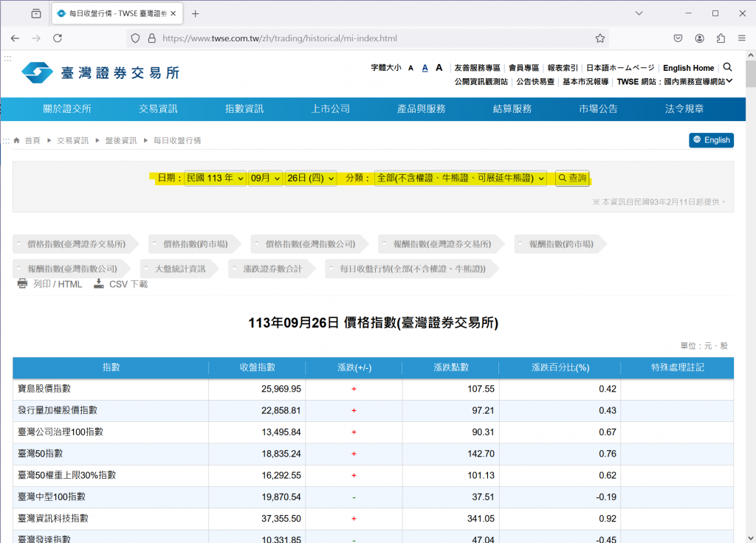Open the hamburger application menu
Screen dimensions: 756x543
point(741,38)
